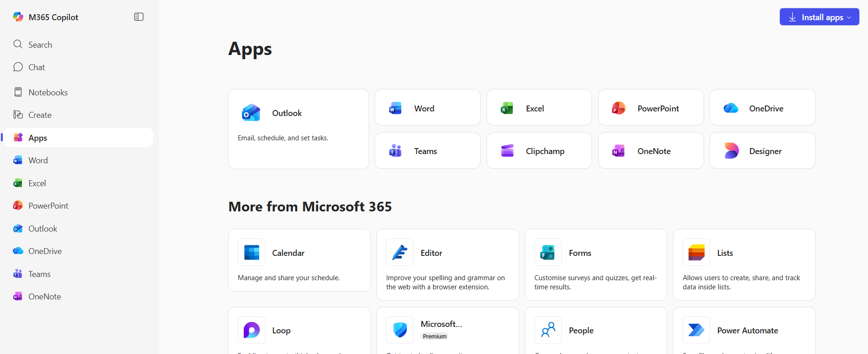
Task: Click the Outlook app card icon
Action: pos(251,113)
